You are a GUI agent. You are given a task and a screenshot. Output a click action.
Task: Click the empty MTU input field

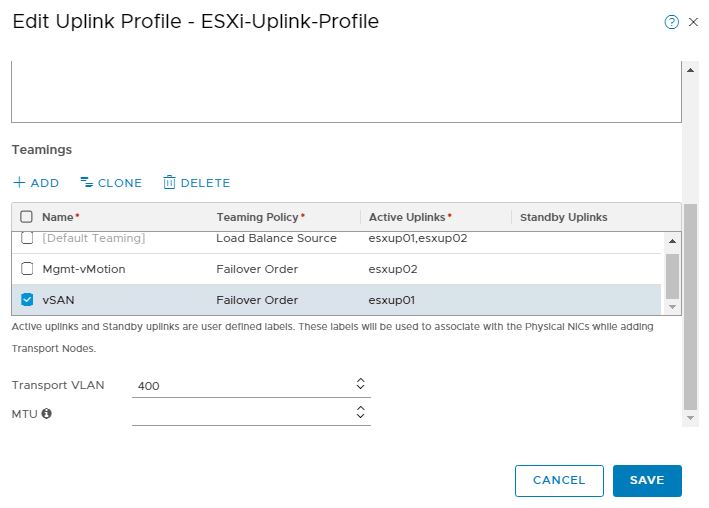(240, 413)
